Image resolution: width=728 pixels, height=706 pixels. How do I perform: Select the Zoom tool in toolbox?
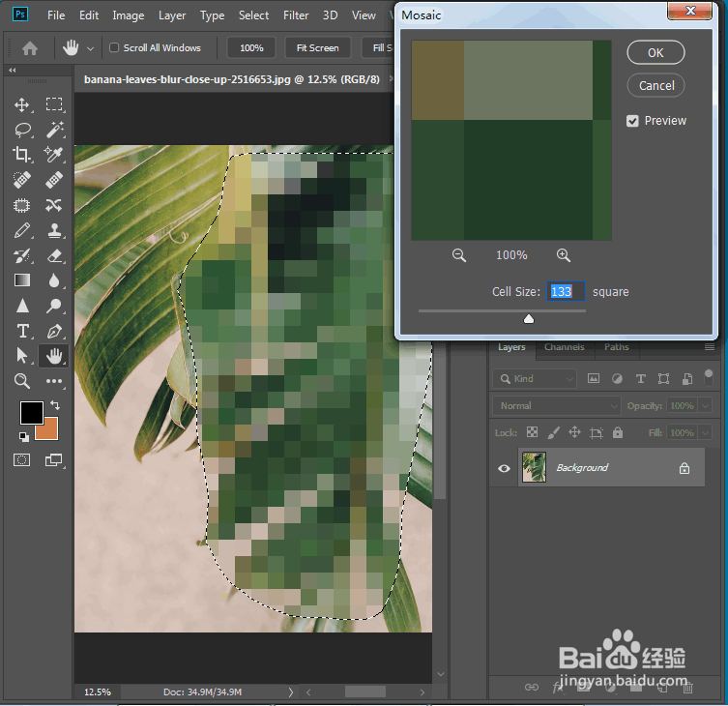(x=22, y=381)
